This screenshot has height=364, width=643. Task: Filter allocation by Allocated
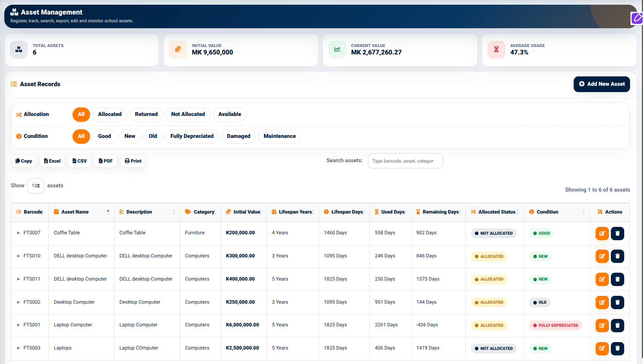pyautogui.click(x=110, y=114)
